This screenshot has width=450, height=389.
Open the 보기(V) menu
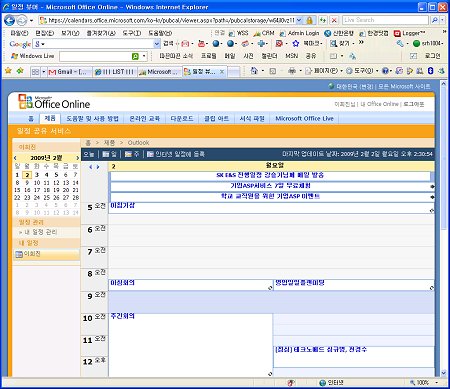[x=70, y=33]
